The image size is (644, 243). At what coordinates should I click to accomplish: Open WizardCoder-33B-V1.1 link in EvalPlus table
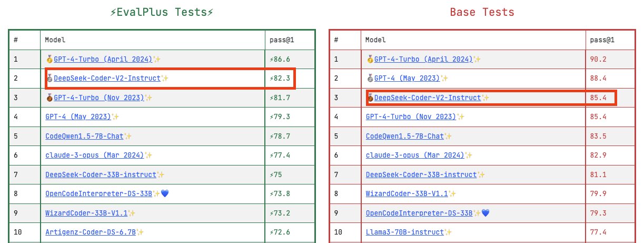click(86, 213)
